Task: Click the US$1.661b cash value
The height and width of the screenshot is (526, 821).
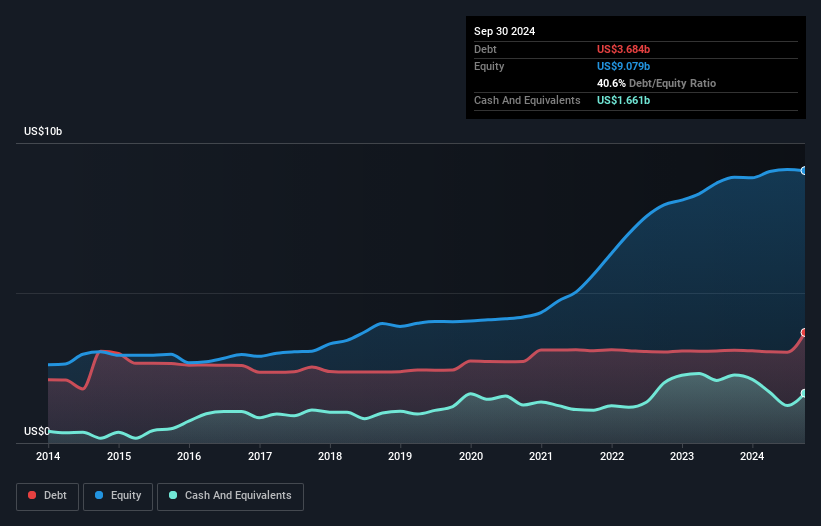Action: tap(623, 100)
